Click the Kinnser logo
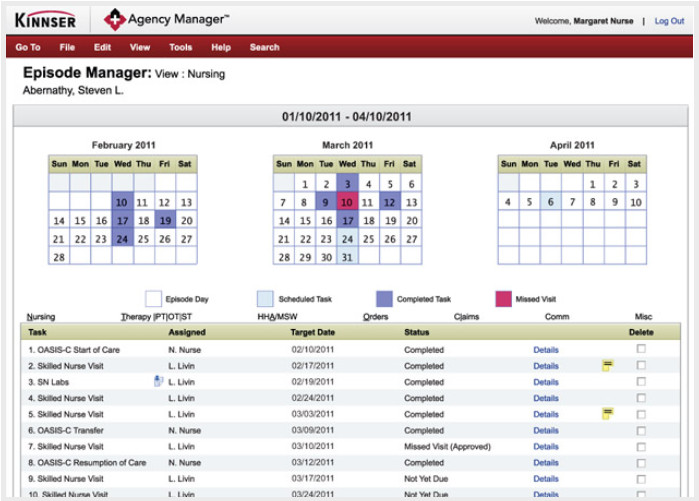This screenshot has height=501, width=699. click(x=45, y=20)
